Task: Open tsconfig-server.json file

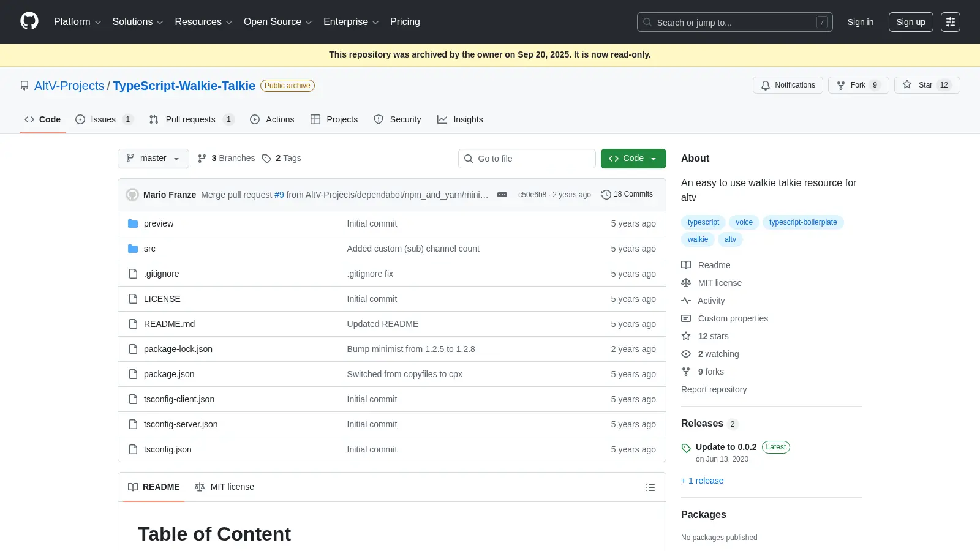Action: coord(181,424)
